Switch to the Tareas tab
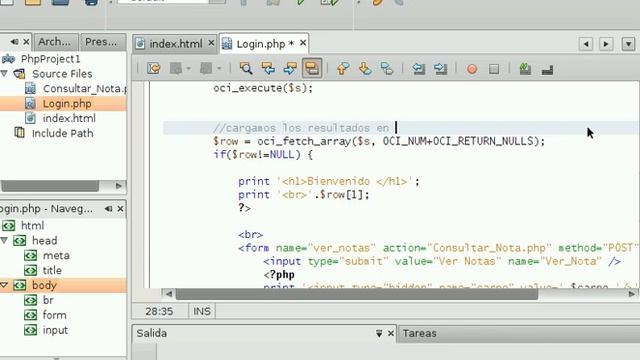 pos(420,333)
